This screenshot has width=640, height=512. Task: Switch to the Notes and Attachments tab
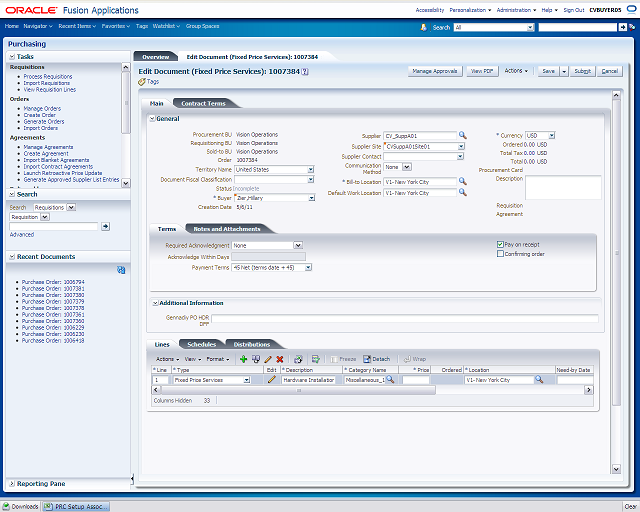click(x=227, y=229)
